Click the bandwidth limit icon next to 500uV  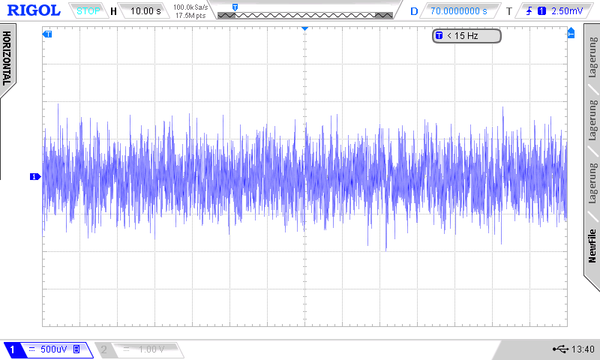click(x=77, y=349)
